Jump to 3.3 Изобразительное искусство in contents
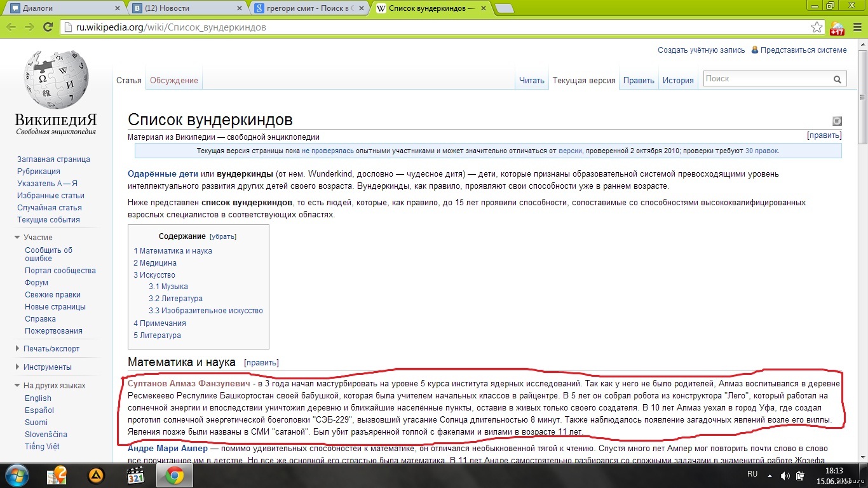This screenshot has width=868, height=488. [x=206, y=311]
